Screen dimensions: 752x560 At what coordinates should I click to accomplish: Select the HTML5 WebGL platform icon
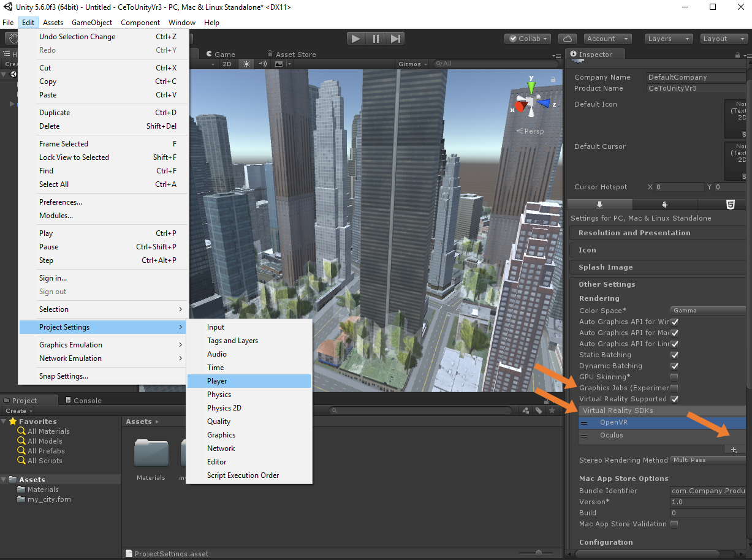click(x=730, y=205)
